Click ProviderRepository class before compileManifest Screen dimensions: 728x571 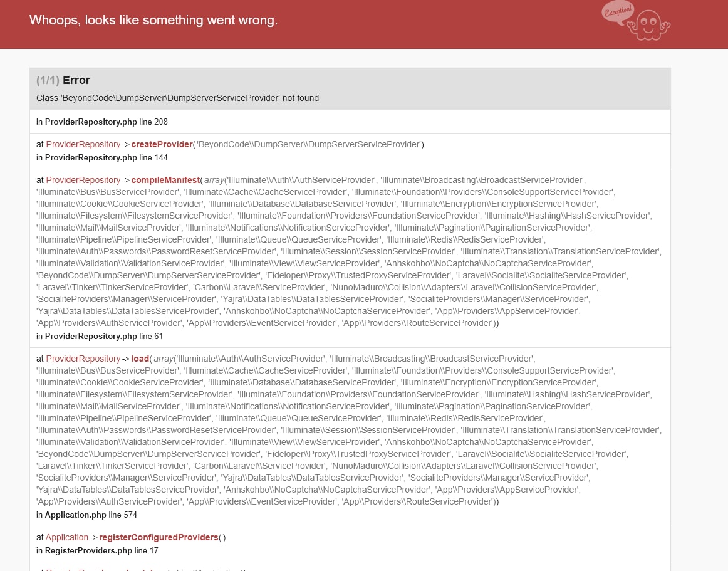tap(83, 180)
